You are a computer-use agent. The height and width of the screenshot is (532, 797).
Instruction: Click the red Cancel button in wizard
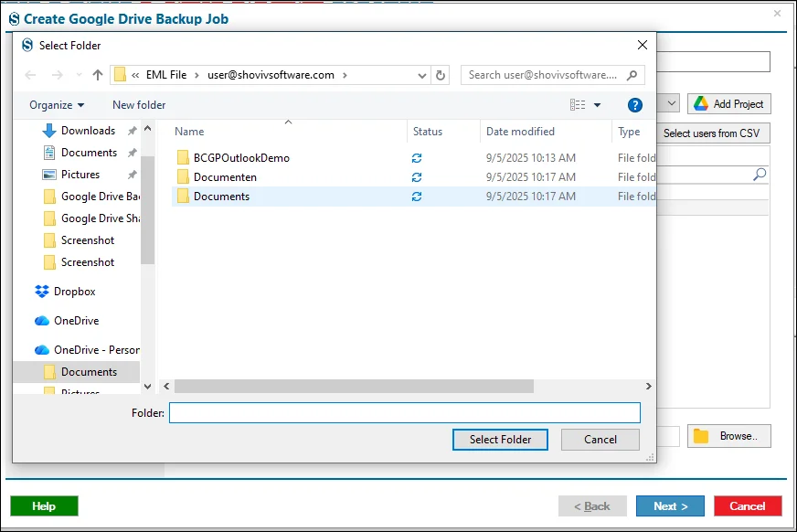(748, 506)
